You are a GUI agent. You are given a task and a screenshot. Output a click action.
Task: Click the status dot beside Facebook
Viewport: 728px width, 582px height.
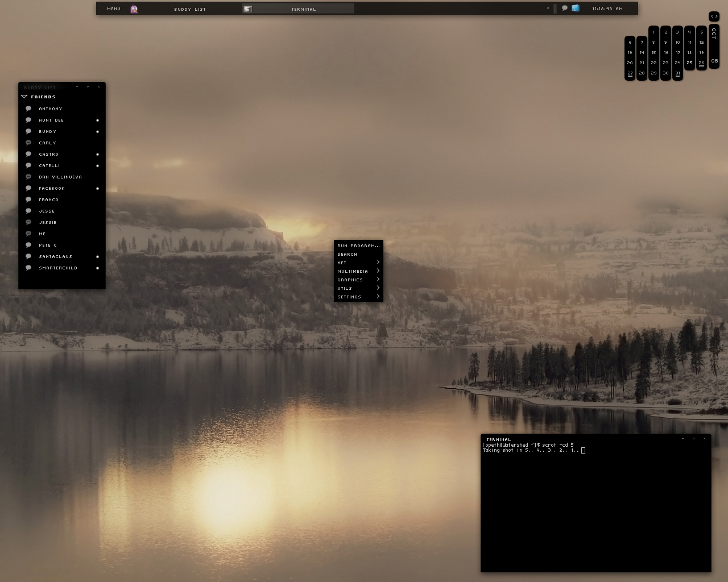(97, 188)
